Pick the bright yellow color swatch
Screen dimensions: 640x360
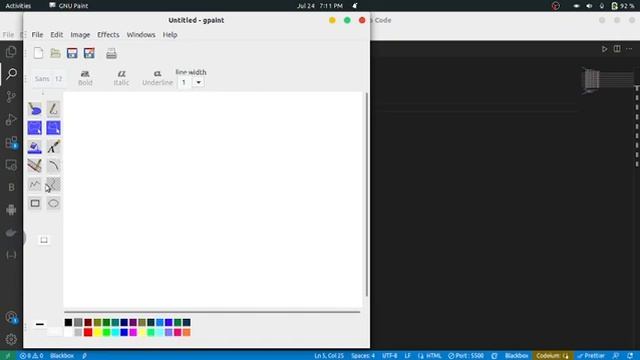coord(98,332)
